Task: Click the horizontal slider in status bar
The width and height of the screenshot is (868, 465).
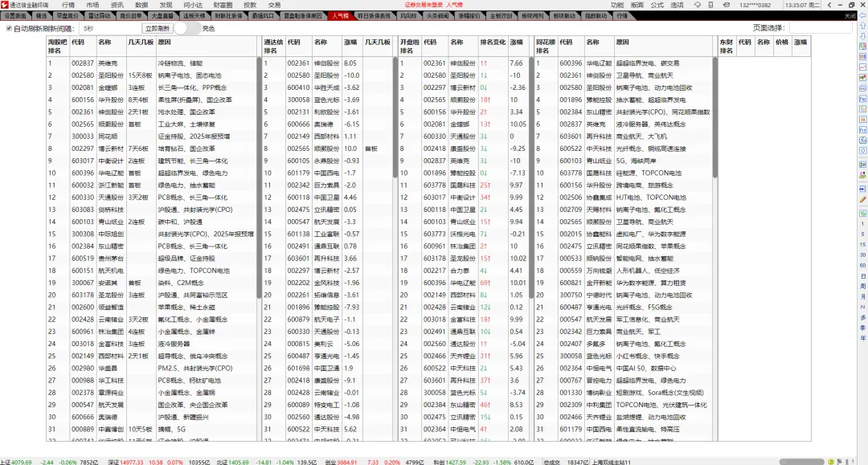Action: pyautogui.click(x=802, y=462)
